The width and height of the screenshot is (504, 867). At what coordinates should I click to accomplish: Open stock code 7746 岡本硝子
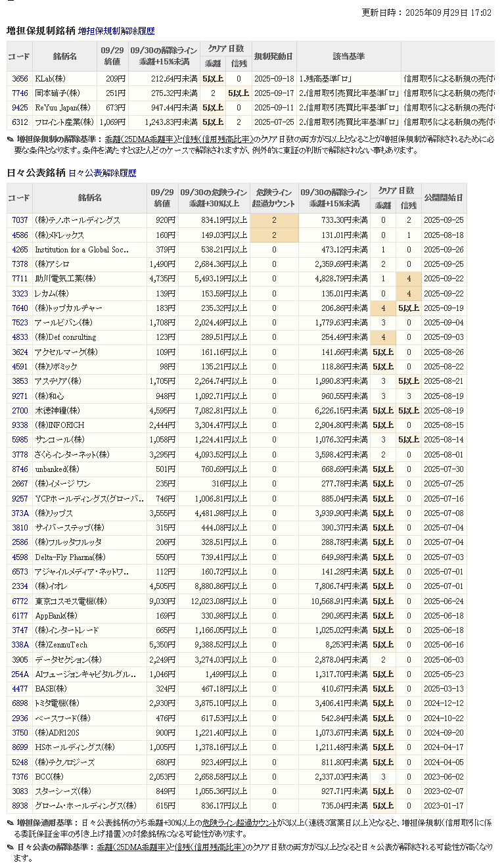click(20, 93)
